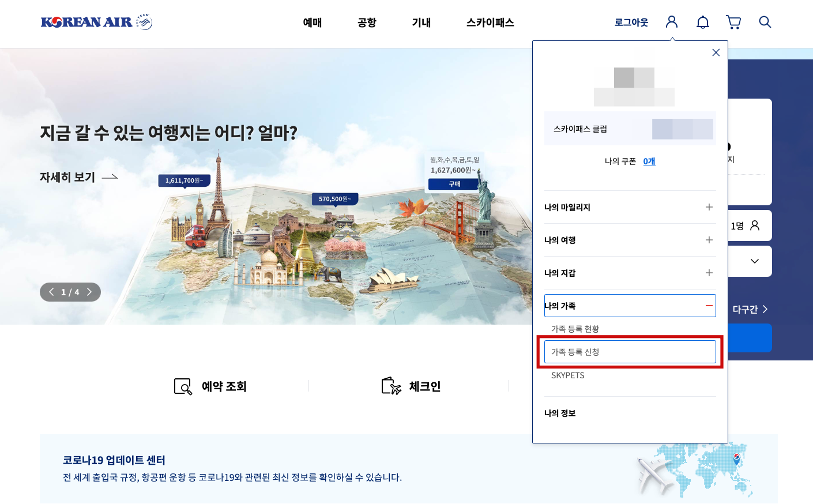Click the 구매 button on the fare tag
This screenshot has height=504, width=813.
tap(454, 184)
